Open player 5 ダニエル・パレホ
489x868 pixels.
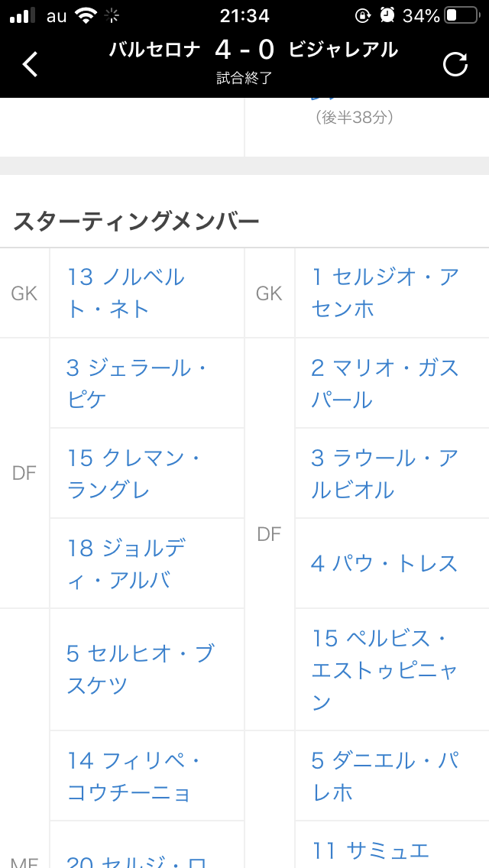coord(385,776)
